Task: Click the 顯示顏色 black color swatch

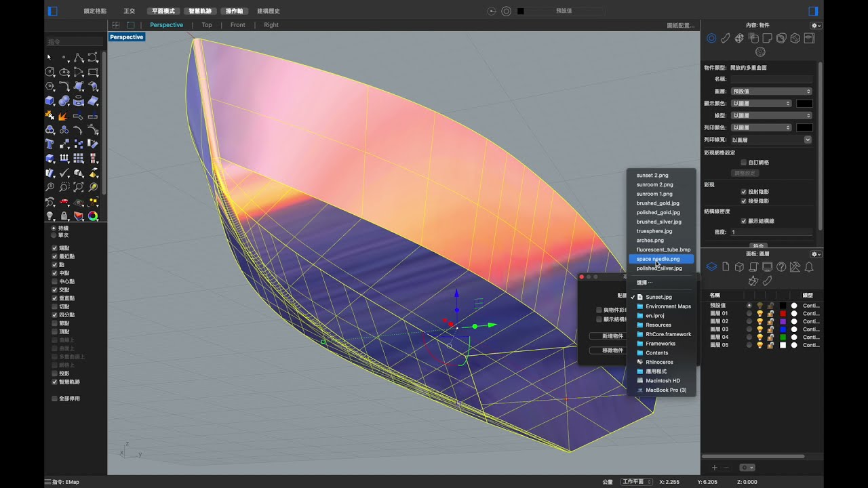Action: tap(804, 103)
